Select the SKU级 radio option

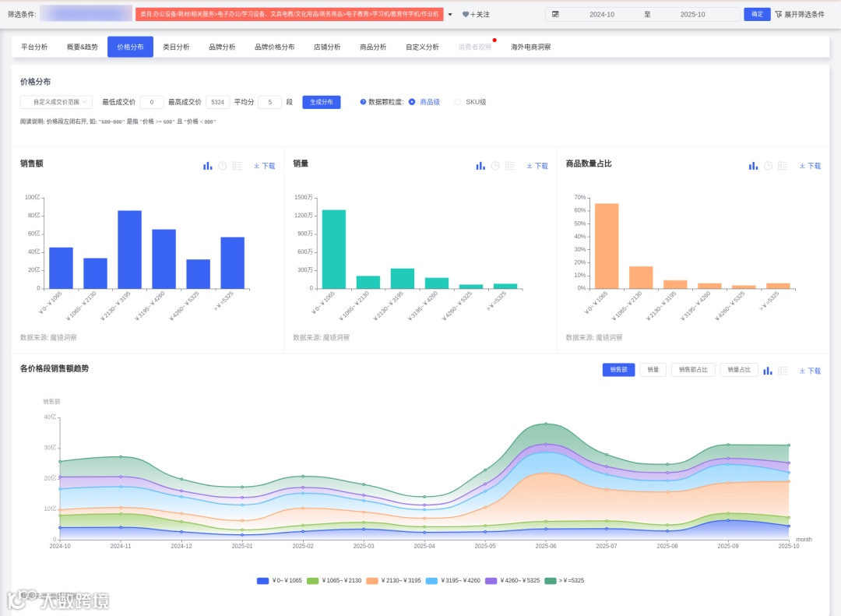click(x=458, y=102)
